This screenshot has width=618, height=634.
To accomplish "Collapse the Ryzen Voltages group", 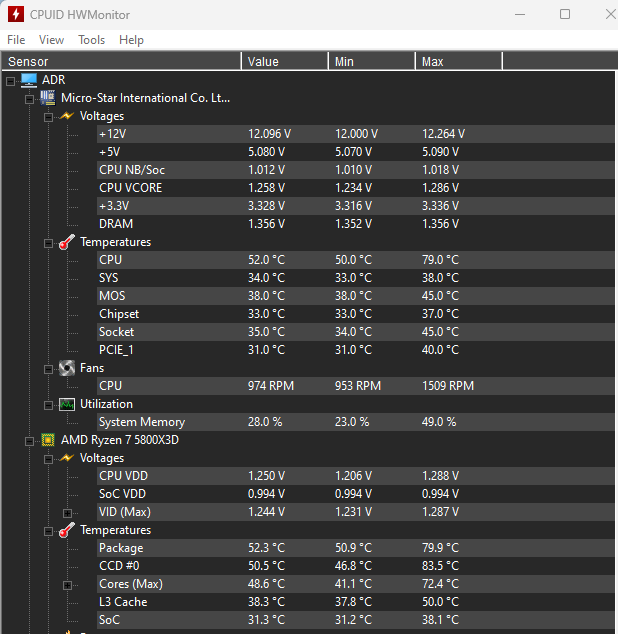I will tap(48, 459).
